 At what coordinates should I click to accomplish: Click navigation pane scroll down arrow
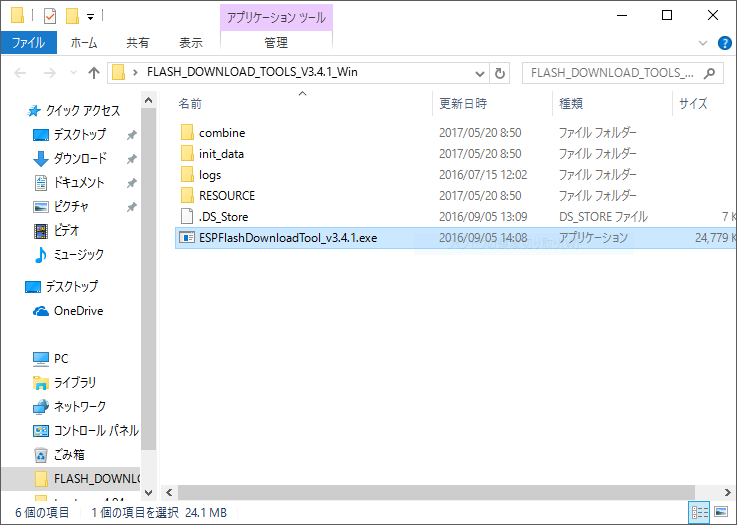149,493
